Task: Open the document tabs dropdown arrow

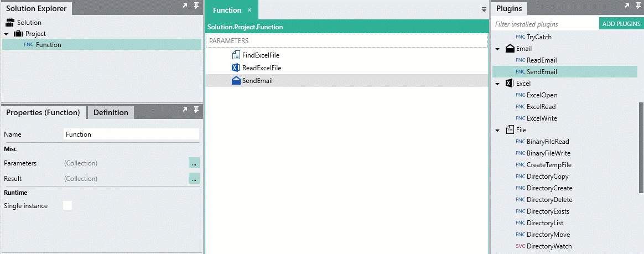Action: click(x=484, y=10)
